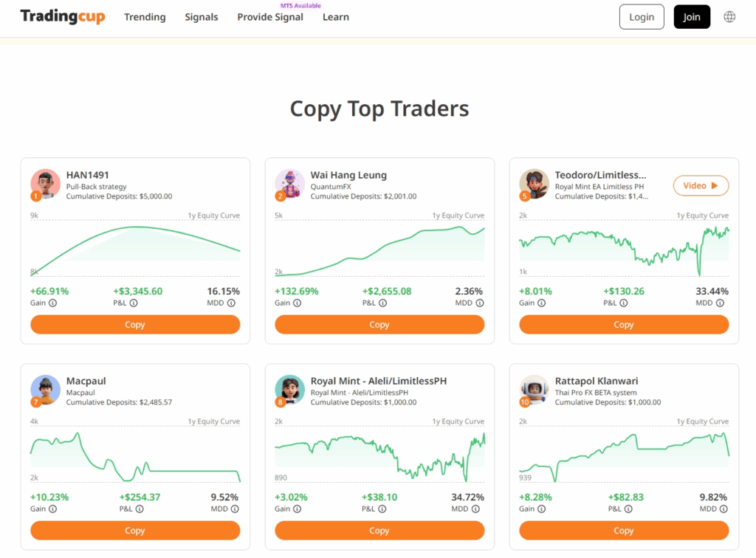This screenshot has width=756, height=558.
Task: Click the Gain info icon on HAN1491 card
Action: (x=53, y=303)
